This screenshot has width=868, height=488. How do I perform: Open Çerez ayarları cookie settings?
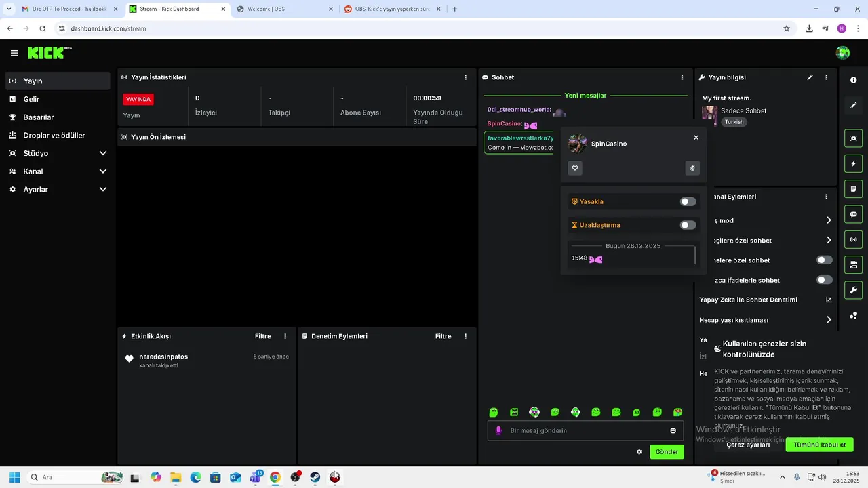(748, 445)
